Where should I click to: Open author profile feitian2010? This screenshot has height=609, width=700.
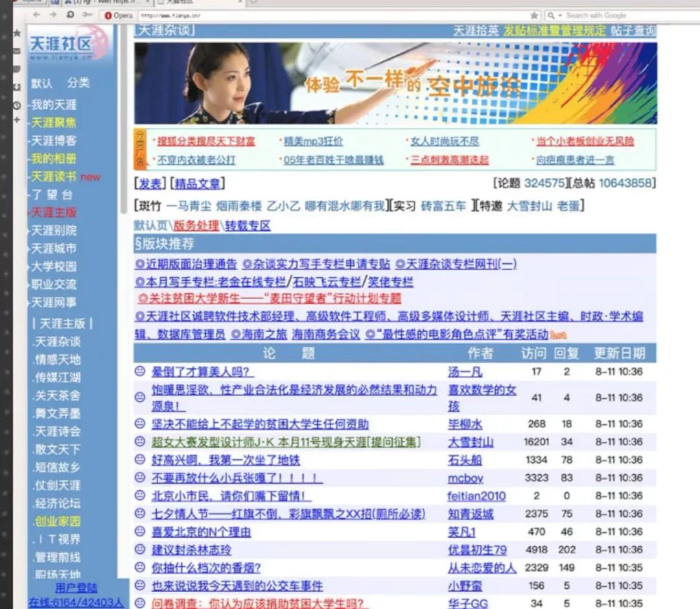coord(476,496)
